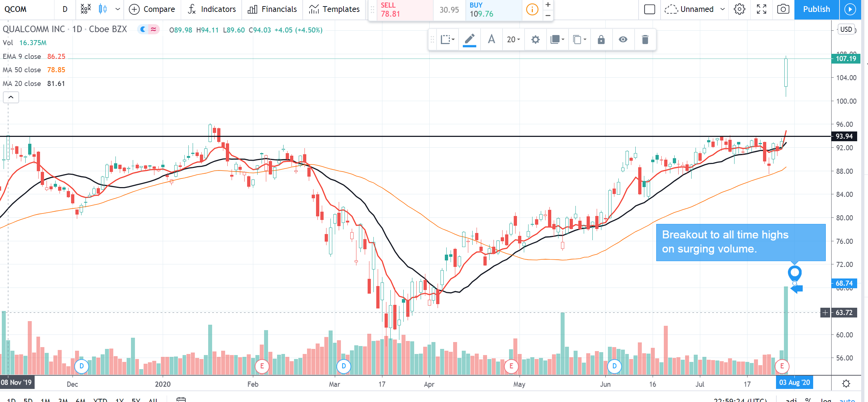Select the 5Y timeframe tab
868x402 pixels.
[x=137, y=400]
